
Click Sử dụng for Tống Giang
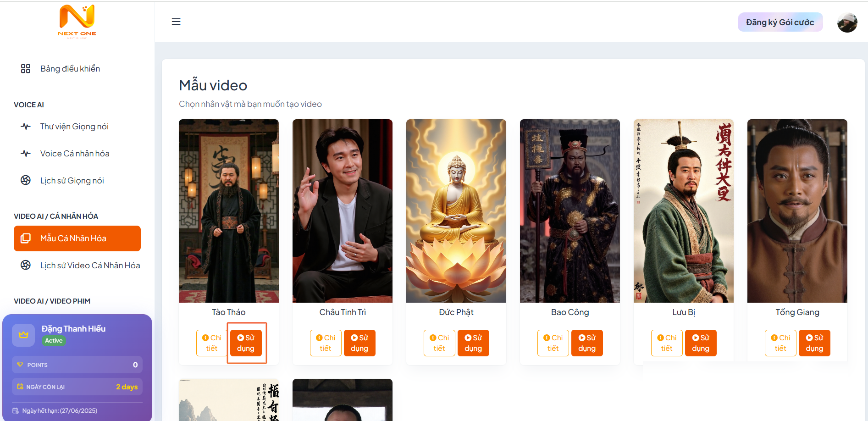click(x=814, y=343)
